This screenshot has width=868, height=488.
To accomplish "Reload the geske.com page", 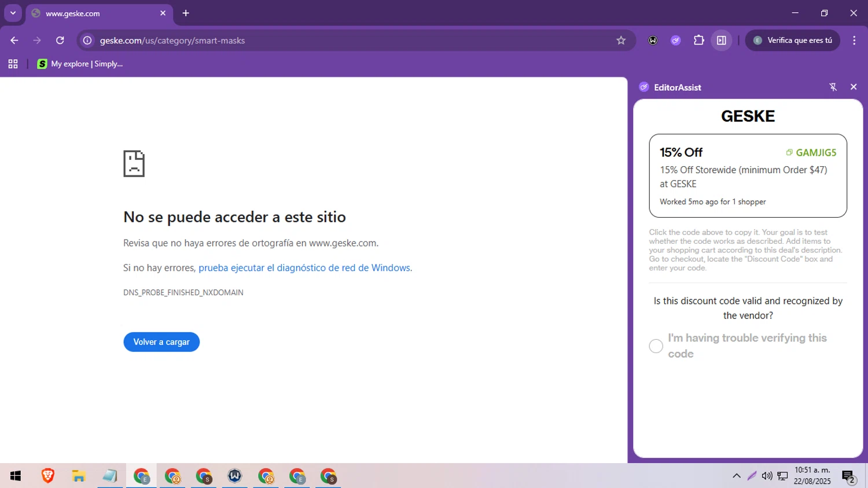I will (60, 41).
